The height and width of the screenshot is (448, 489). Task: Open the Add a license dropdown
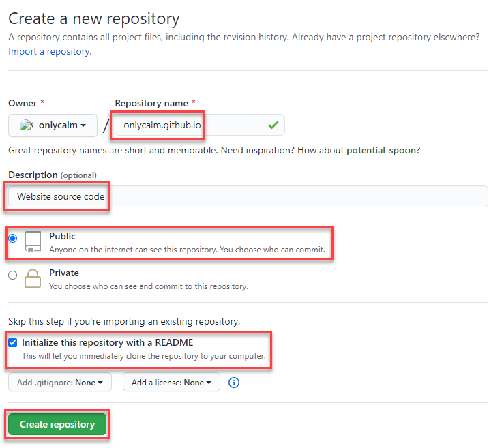171,383
